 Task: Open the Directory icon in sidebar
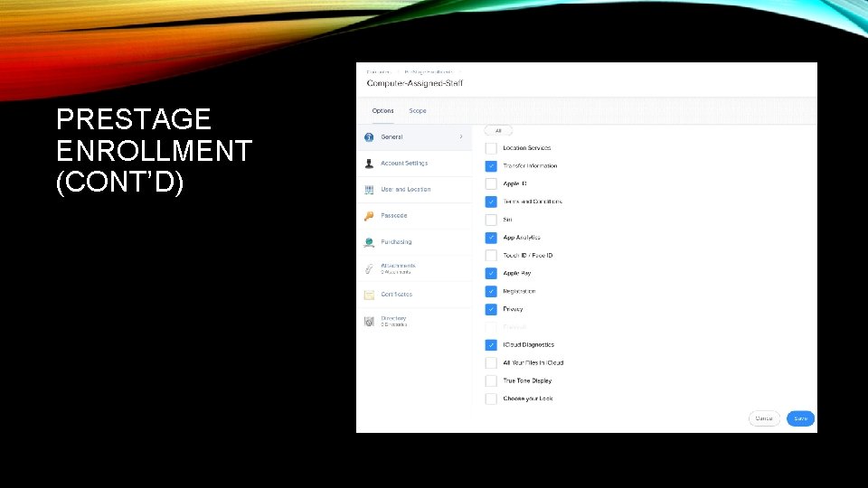click(x=369, y=321)
